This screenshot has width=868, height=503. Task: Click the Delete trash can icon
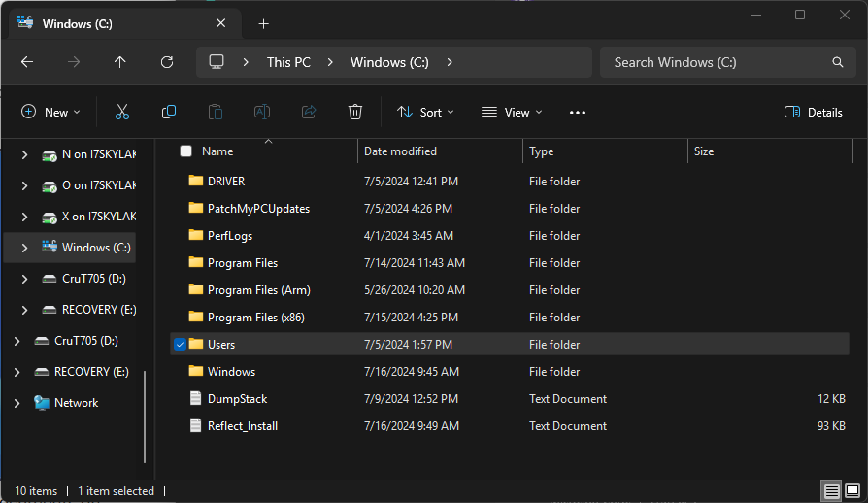click(355, 113)
